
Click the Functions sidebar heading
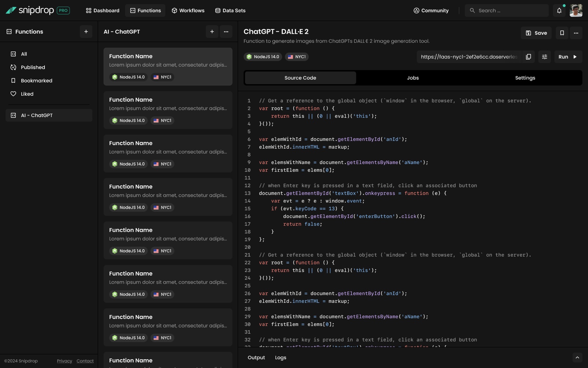click(29, 32)
